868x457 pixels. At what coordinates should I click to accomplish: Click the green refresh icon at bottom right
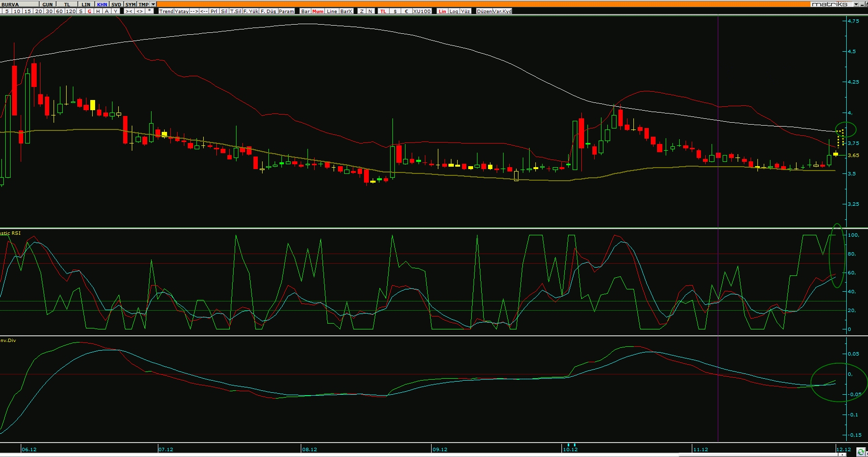click(861, 452)
